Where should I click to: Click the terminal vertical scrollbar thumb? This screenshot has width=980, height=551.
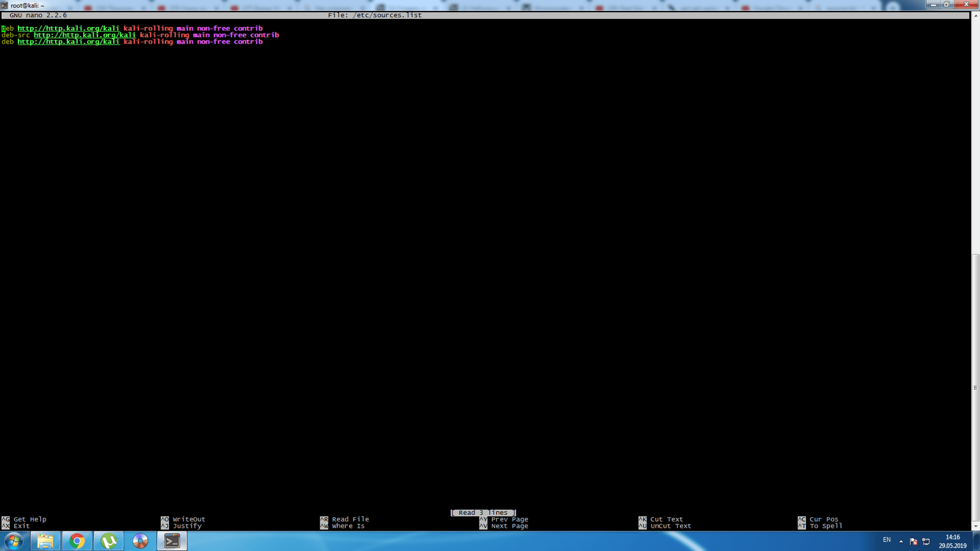(976, 387)
